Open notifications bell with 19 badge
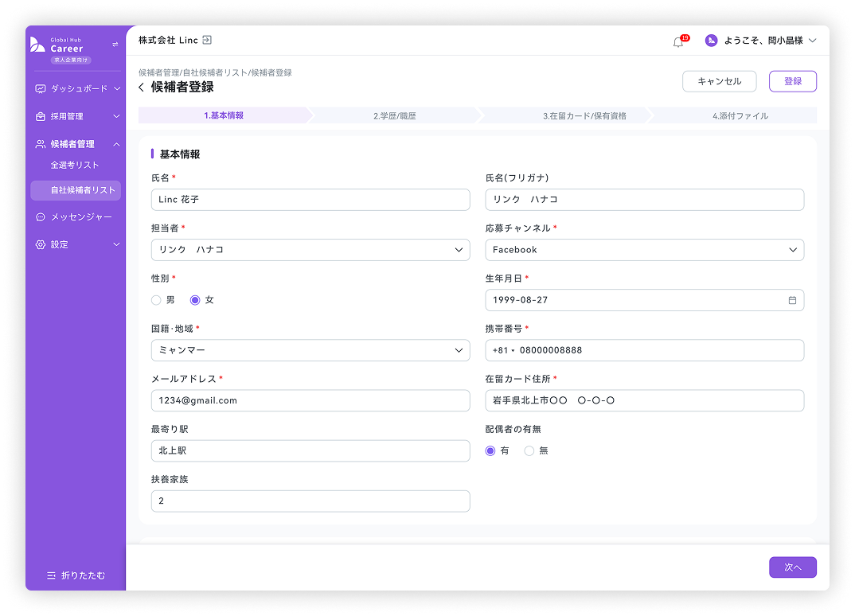 click(x=679, y=41)
